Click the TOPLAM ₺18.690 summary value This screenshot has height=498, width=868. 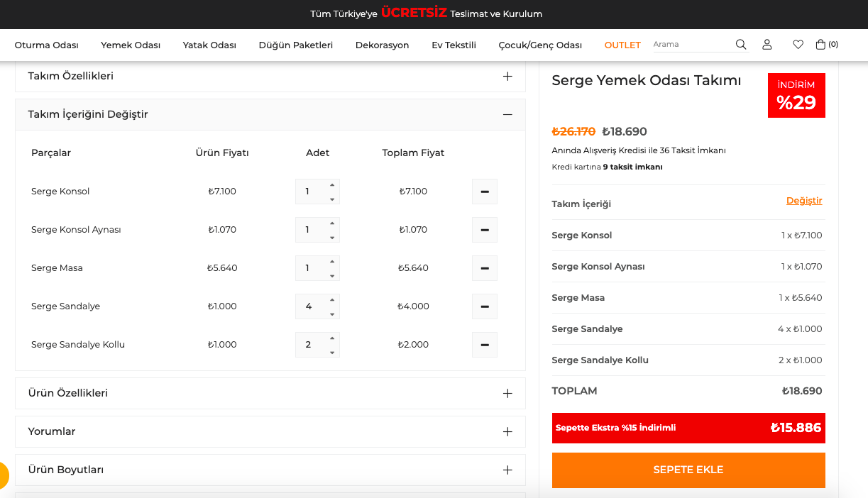[x=802, y=391]
